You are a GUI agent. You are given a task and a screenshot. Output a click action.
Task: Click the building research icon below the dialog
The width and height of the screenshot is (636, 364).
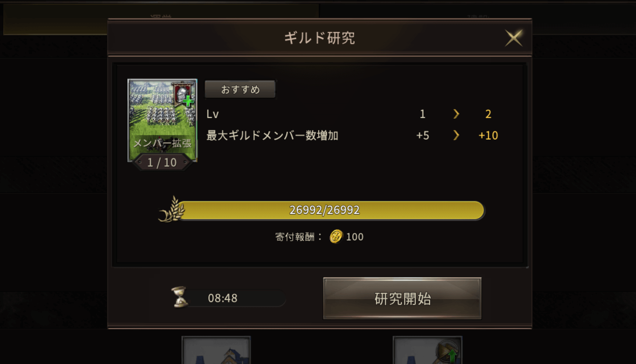click(216, 350)
